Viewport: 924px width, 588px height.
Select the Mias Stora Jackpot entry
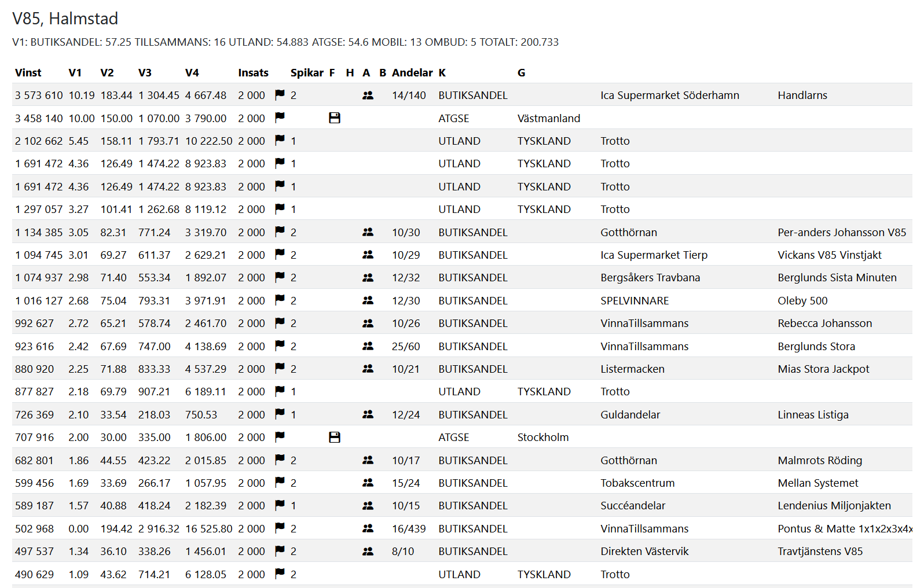pos(823,369)
